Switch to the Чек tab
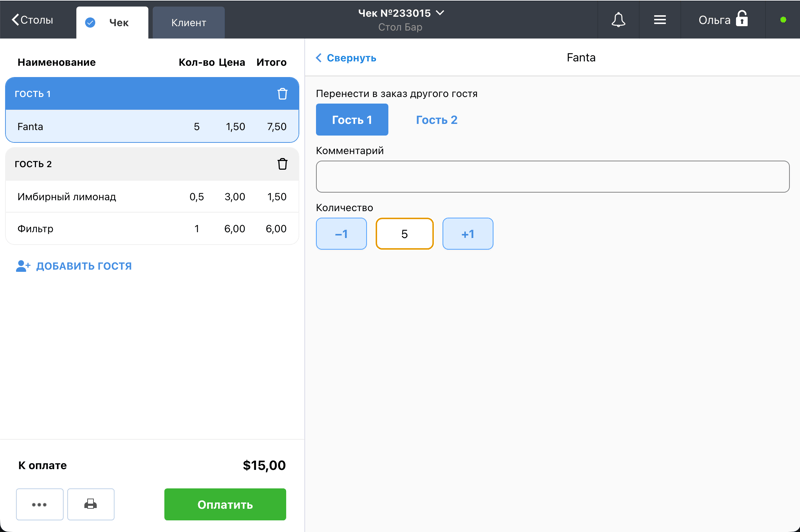This screenshot has width=800, height=532. coord(112,22)
